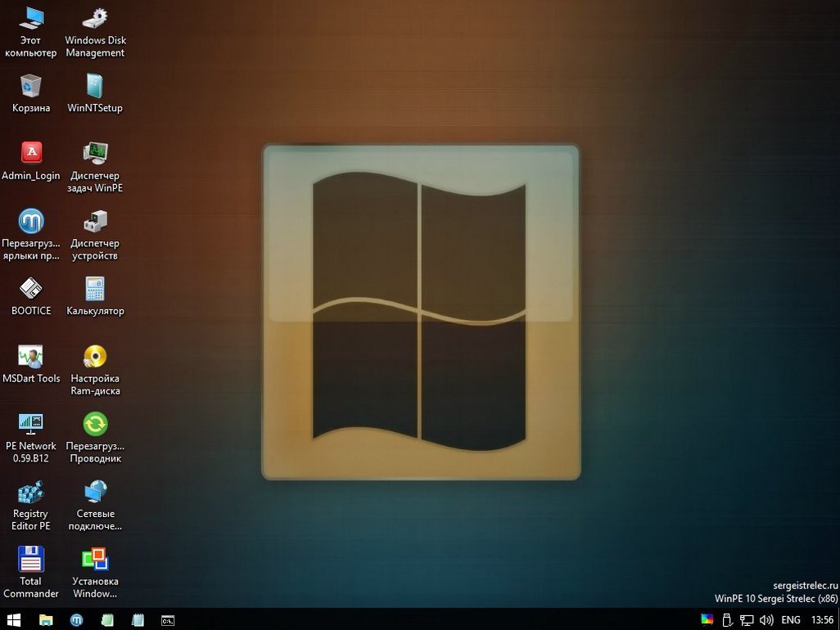The image size is (840, 630).
Task: Open the network tray icon
Action: (x=747, y=620)
